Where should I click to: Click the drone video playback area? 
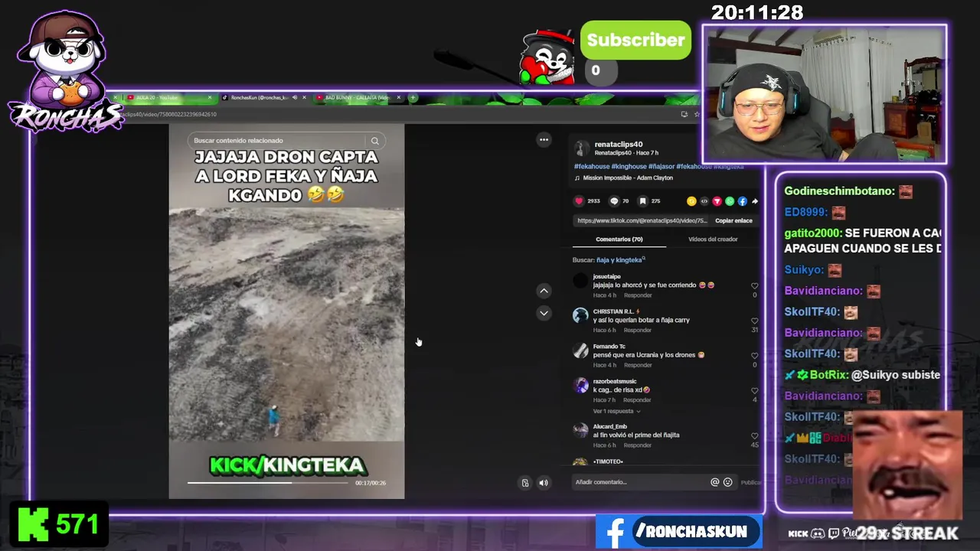(286, 311)
